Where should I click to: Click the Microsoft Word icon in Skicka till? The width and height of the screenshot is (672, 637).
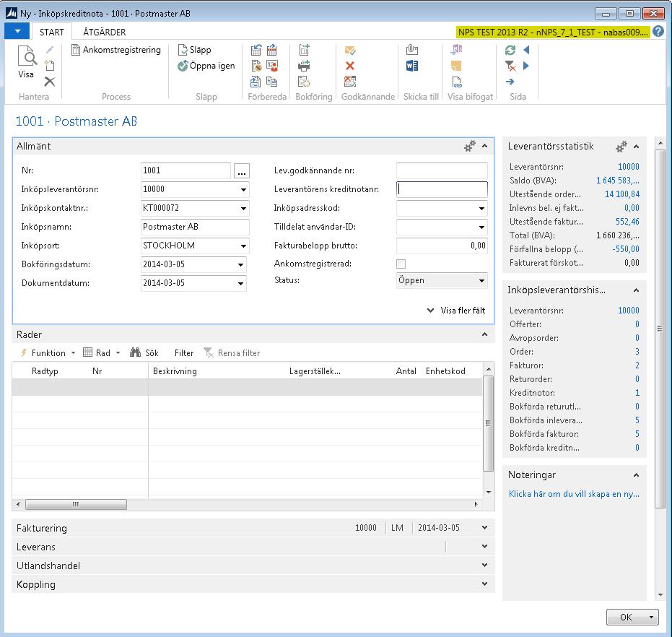[412, 66]
